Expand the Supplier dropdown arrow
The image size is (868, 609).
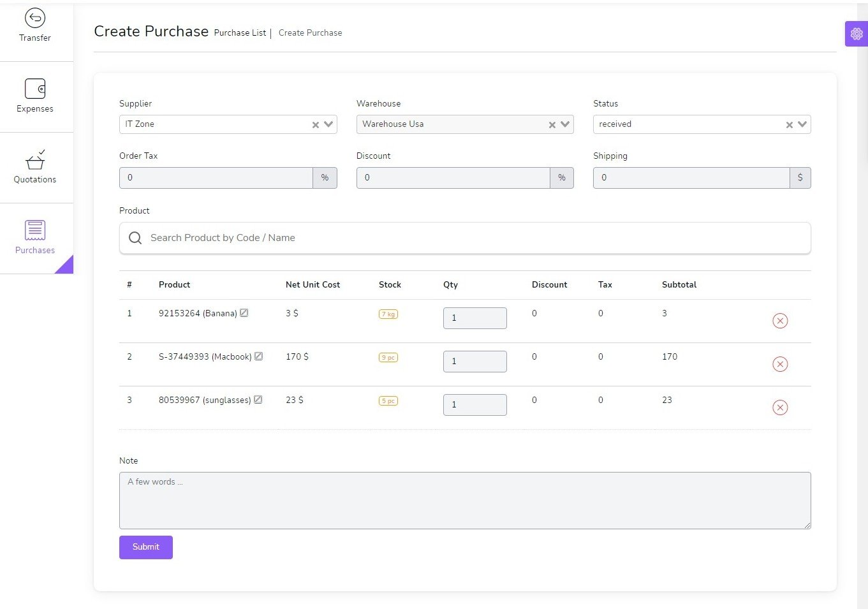pyautogui.click(x=328, y=124)
